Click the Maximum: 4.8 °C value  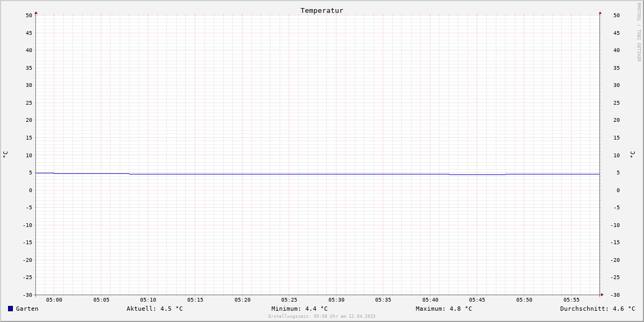[x=444, y=309]
